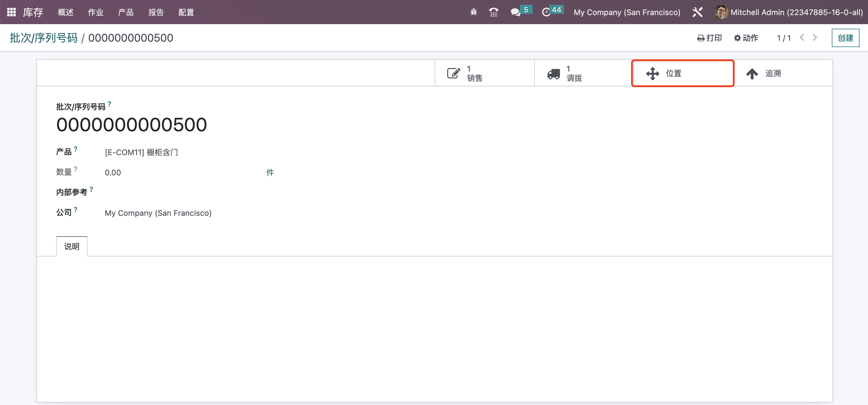Click help question mark beside 公司

tap(75, 209)
